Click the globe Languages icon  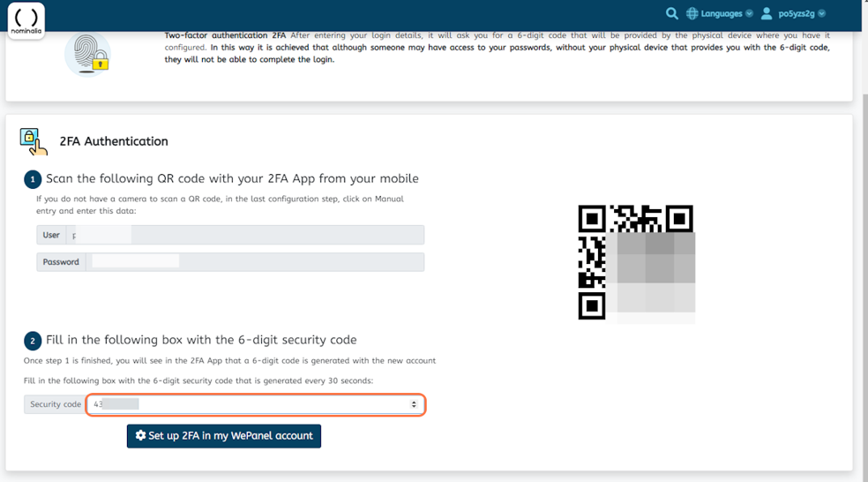click(x=692, y=13)
